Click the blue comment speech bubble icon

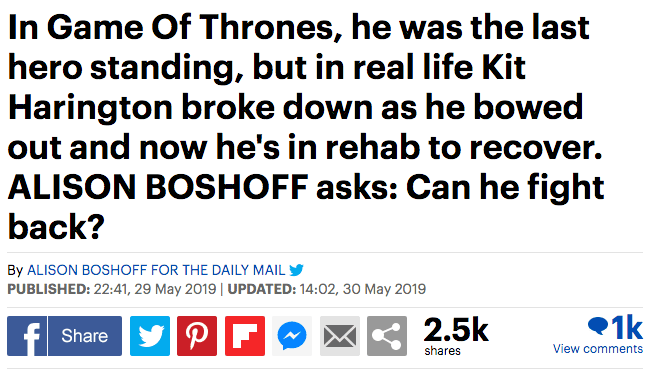click(598, 326)
